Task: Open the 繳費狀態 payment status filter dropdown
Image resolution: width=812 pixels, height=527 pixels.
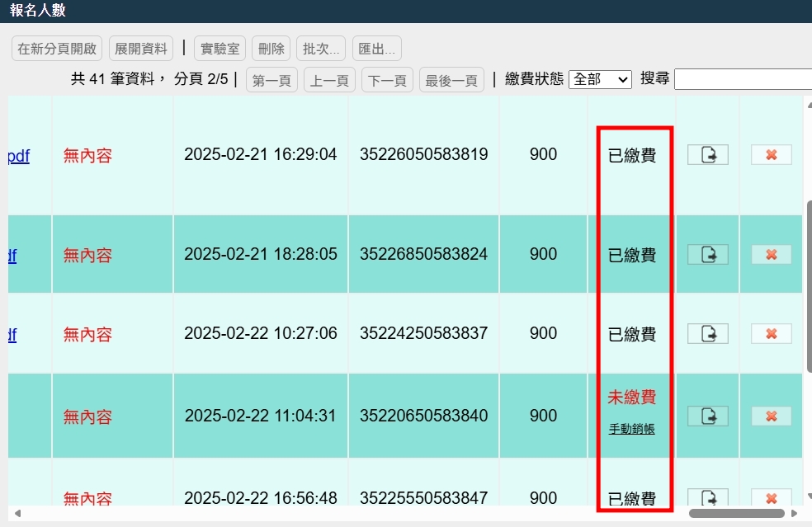Action: tap(601, 78)
